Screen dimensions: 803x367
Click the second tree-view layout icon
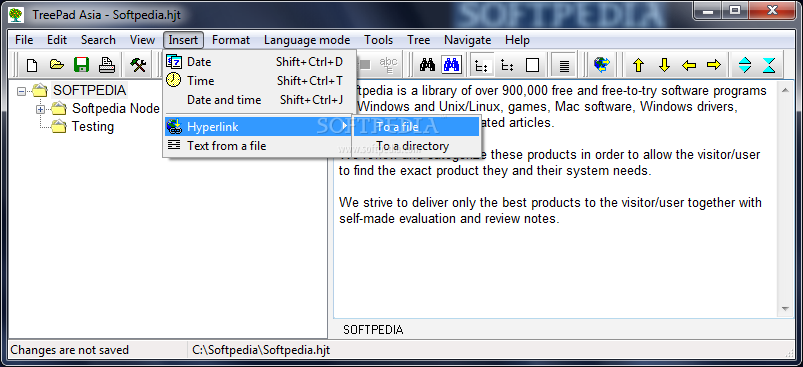(x=507, y=65)
